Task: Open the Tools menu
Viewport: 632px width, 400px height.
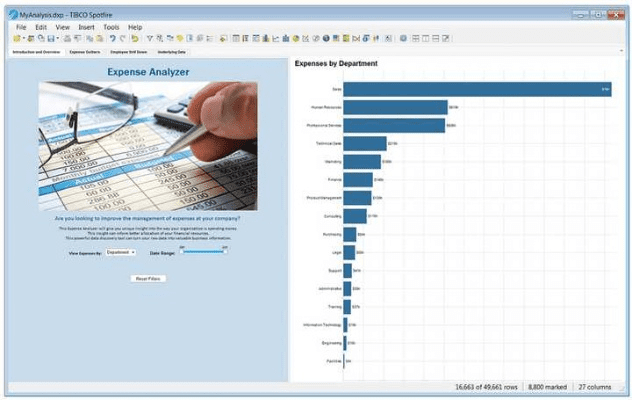Action: (111, 27)
